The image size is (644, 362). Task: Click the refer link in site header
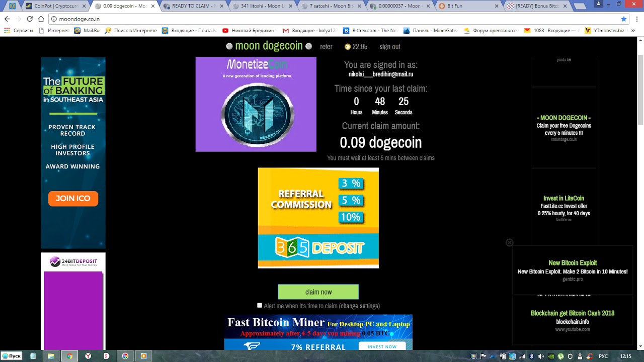326,47
